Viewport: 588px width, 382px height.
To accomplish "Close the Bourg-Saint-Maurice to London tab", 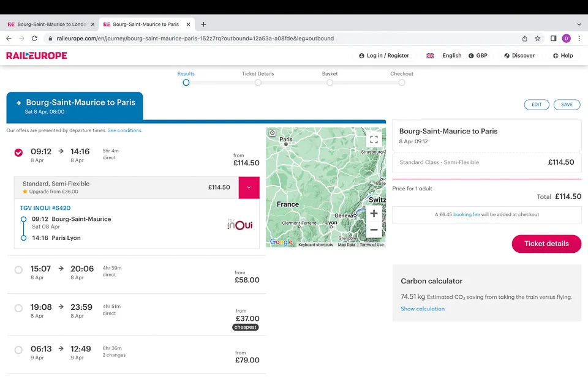I will (92, 24).
